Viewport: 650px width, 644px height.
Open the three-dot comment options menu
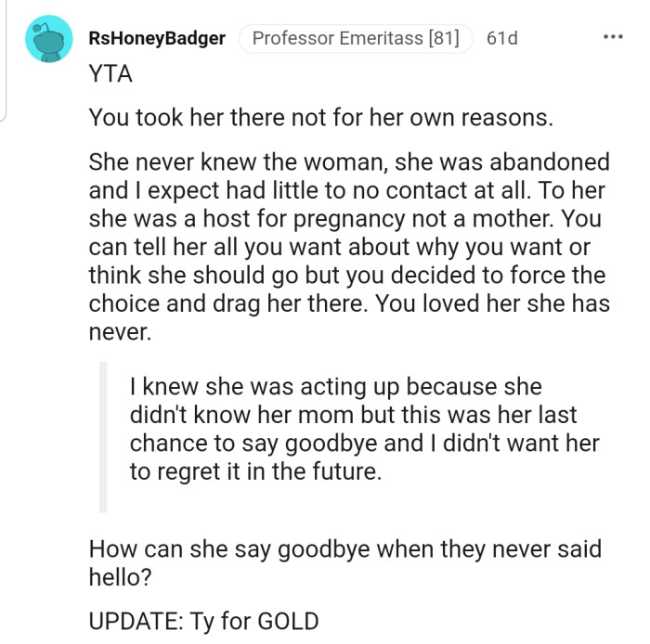coord(613,38)
